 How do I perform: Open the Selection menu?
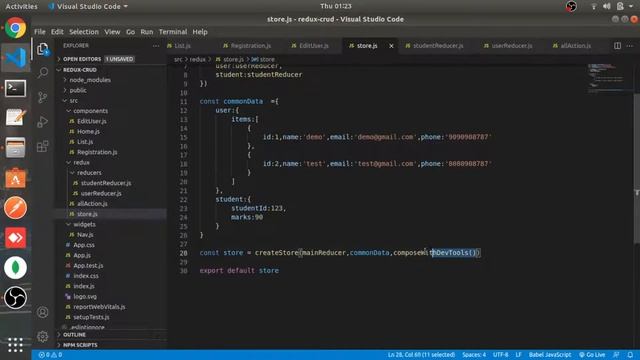pos(84,32)
